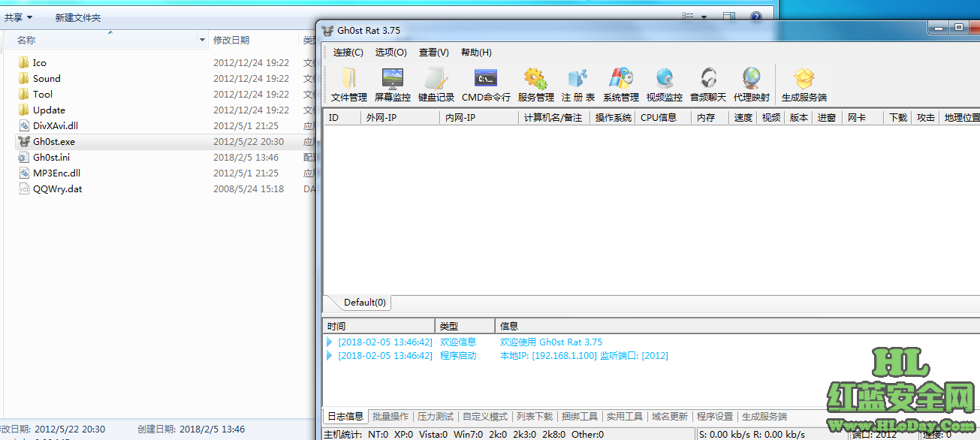Switch to the 批量操作 tab
980x440 pixels.
click(x=390, y=417)
